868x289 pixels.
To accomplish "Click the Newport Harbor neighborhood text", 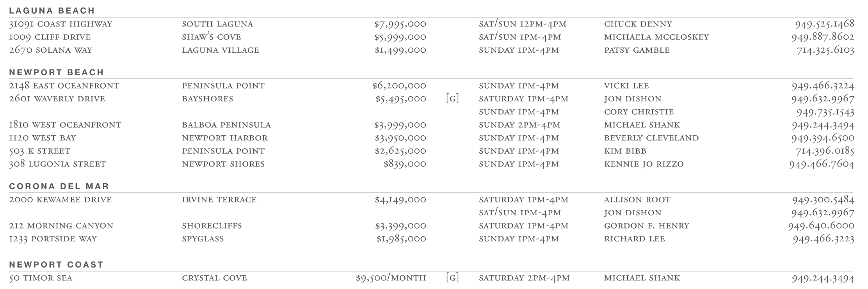I will [x=225, y=138].
